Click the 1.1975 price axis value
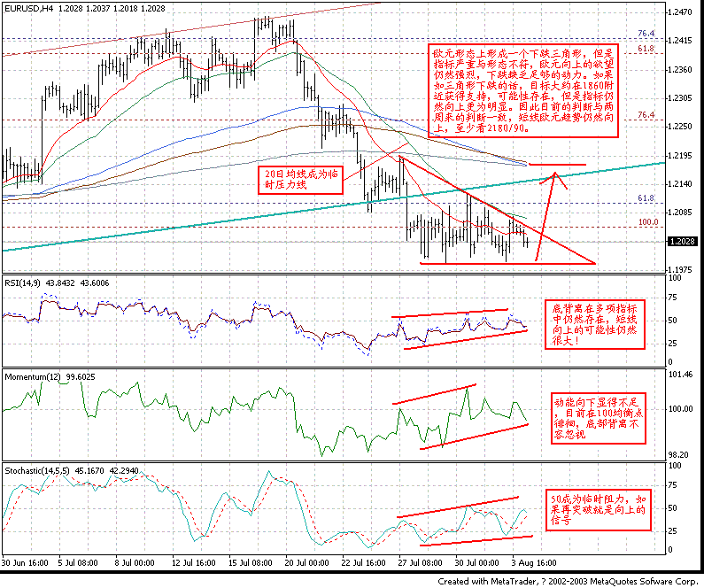The width and height of the screenshot is (704, 588). (x=680, y=270)
